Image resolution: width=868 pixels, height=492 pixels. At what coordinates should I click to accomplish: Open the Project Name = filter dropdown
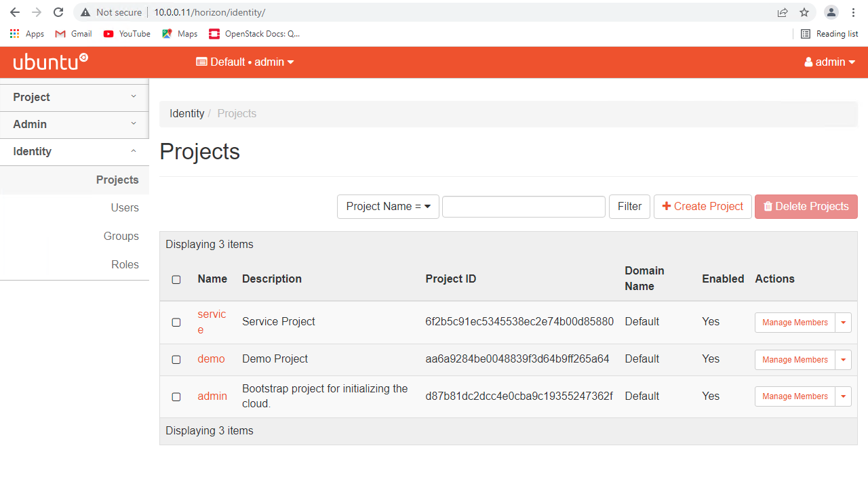coord(388,207)
